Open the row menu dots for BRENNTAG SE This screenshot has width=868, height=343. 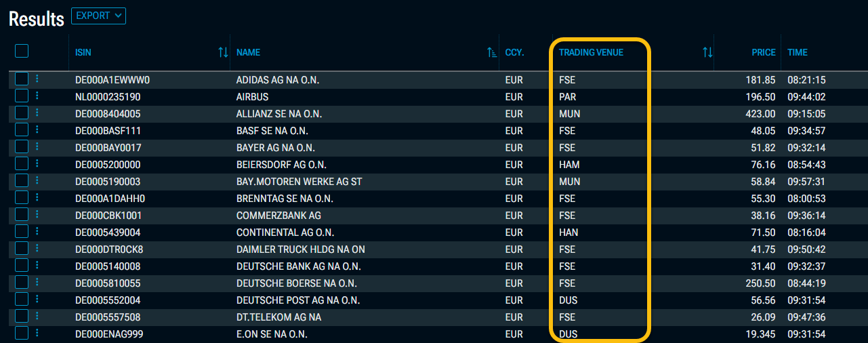pos(37,197)
